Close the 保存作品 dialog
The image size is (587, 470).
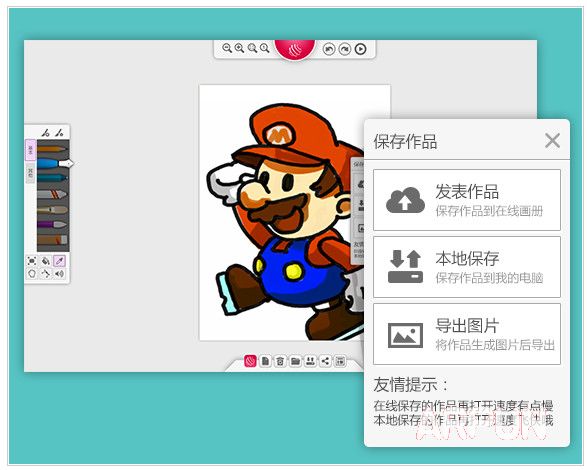[x=553, y=141]
